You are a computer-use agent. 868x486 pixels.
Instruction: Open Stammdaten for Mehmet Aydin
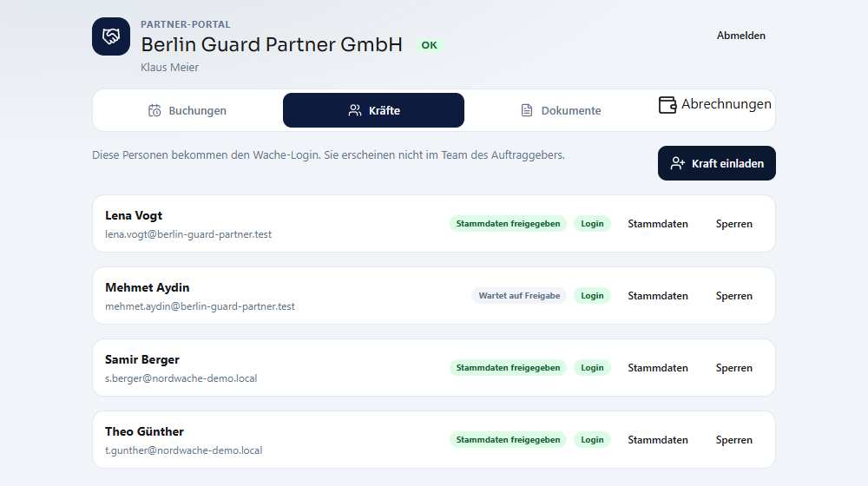[658, 296]
